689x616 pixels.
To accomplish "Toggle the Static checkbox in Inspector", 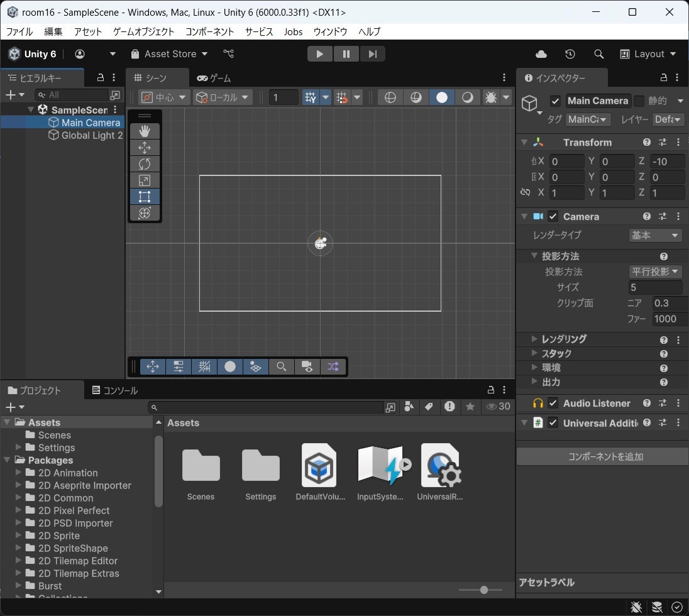I will click(x=639, y=101).
